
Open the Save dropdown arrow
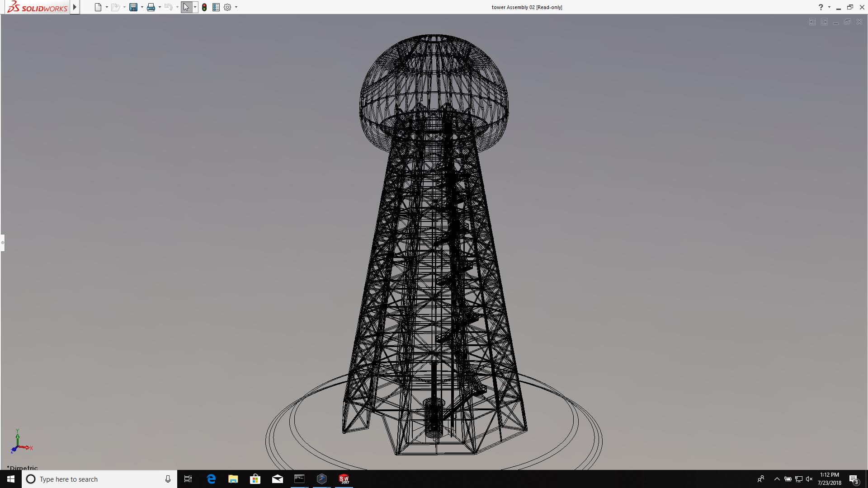coord(142,7)
